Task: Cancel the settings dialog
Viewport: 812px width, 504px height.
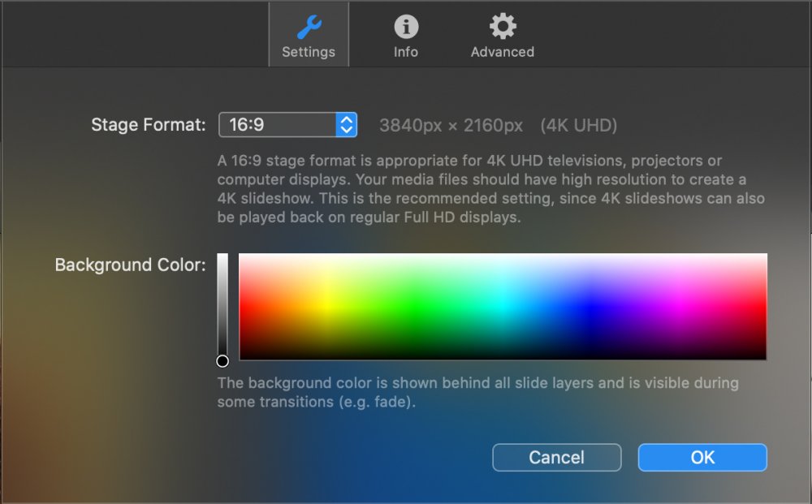Action: click(x=557, y=458)
